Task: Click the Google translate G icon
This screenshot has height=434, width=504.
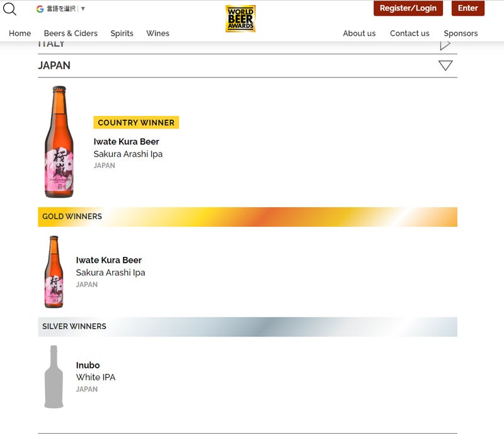Action: point(40,9)
